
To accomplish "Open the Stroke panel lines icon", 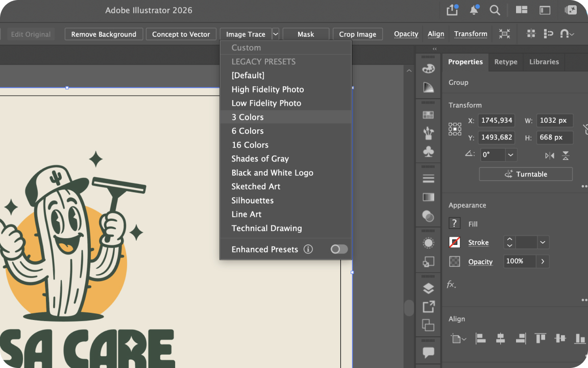I will [x=428, y=179].
